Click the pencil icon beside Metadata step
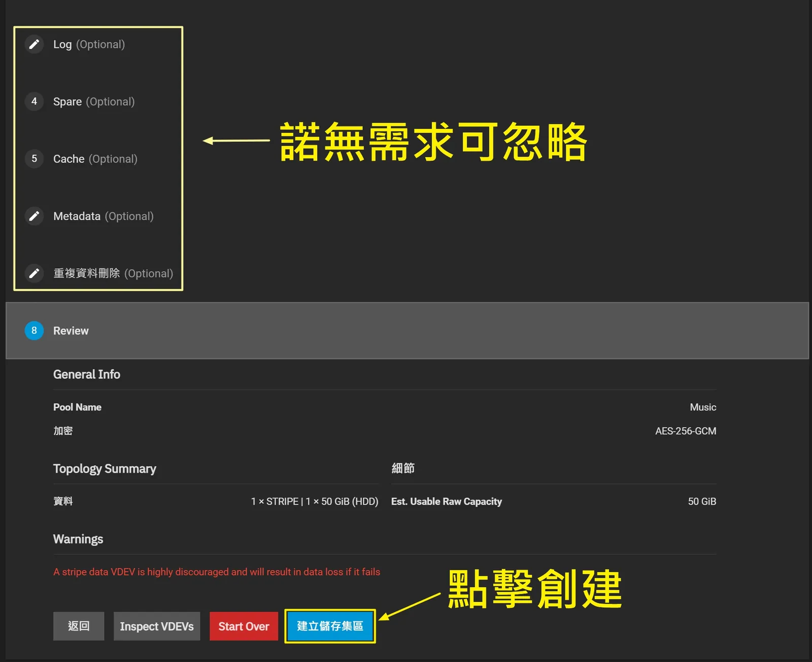 34,216
